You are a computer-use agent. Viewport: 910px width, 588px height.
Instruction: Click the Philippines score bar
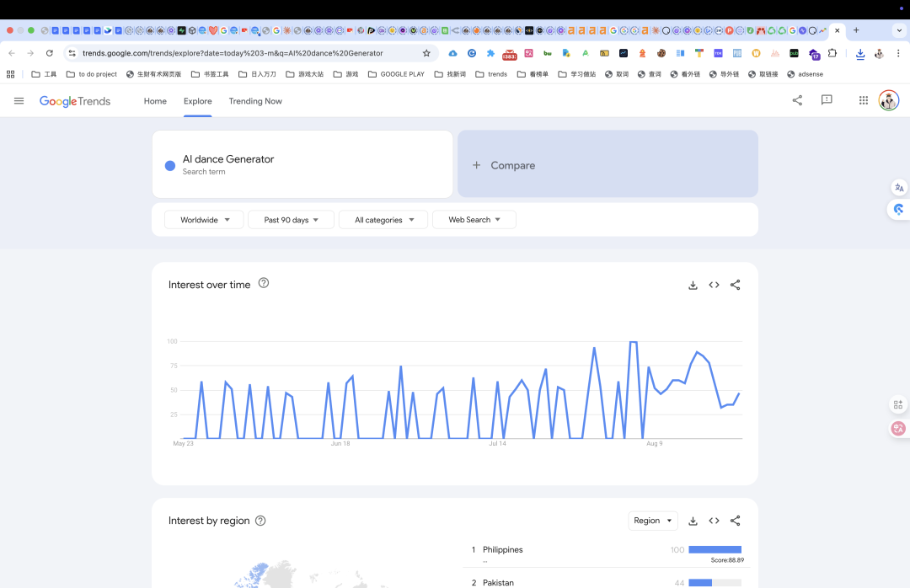715,550
